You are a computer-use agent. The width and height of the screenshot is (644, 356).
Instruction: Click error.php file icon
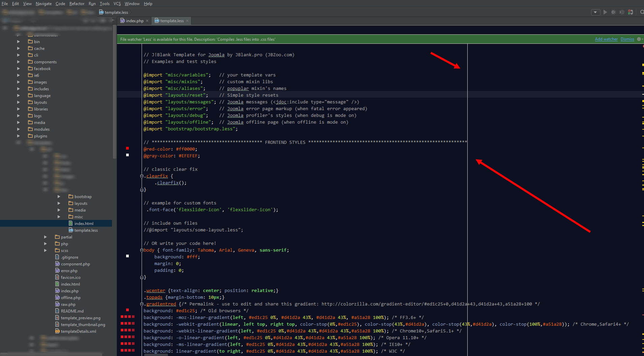(x=57, y=270)
